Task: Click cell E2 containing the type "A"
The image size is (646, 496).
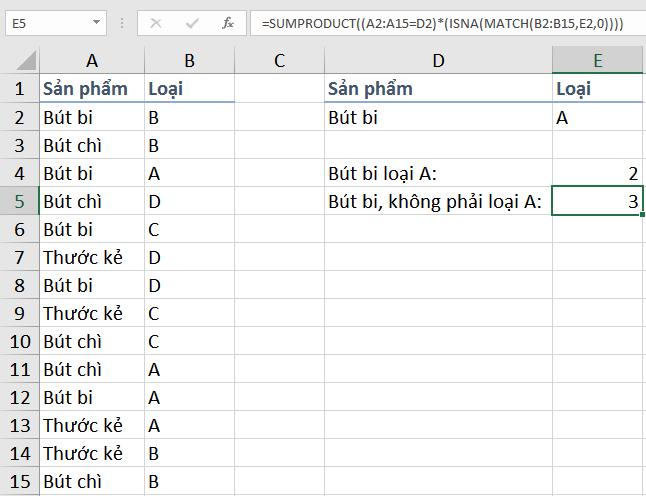Action: pos(597,117)
